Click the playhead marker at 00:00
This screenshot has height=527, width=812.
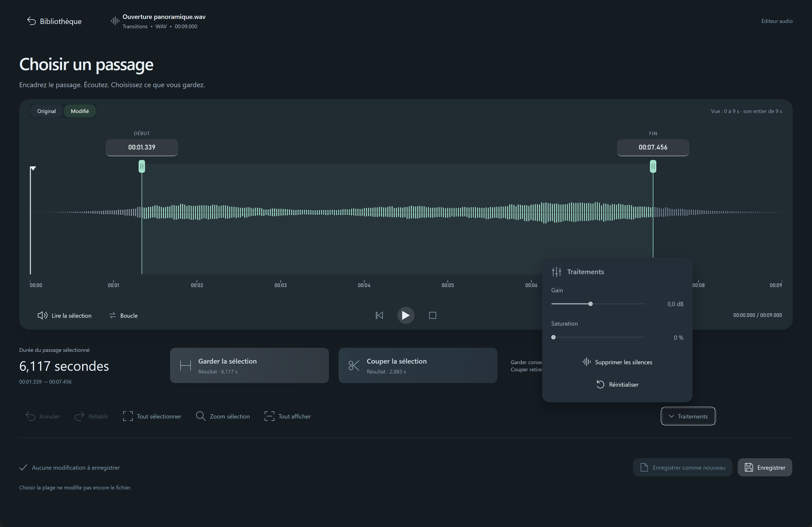(33, 168)
